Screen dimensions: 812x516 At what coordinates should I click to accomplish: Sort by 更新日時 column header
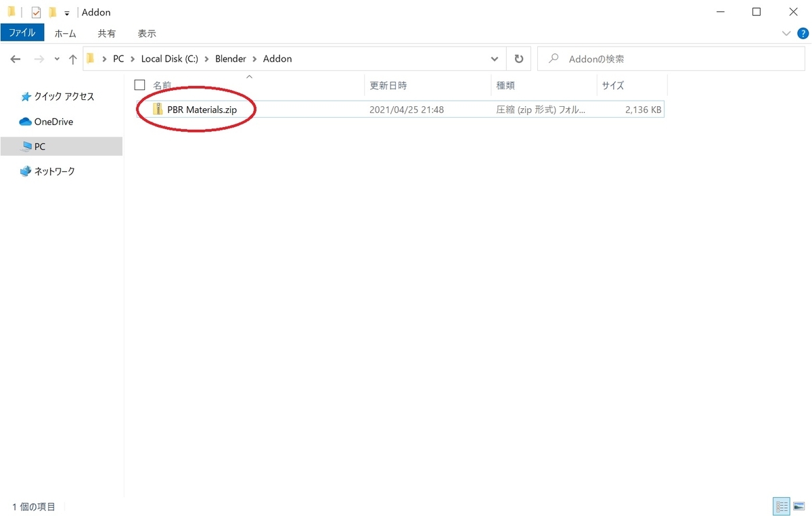388,86
